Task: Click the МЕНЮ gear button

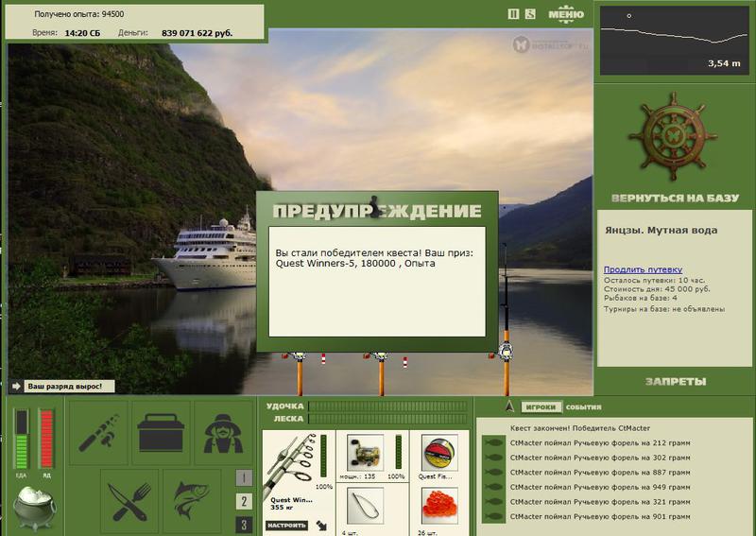Action: tap(566, 13)
